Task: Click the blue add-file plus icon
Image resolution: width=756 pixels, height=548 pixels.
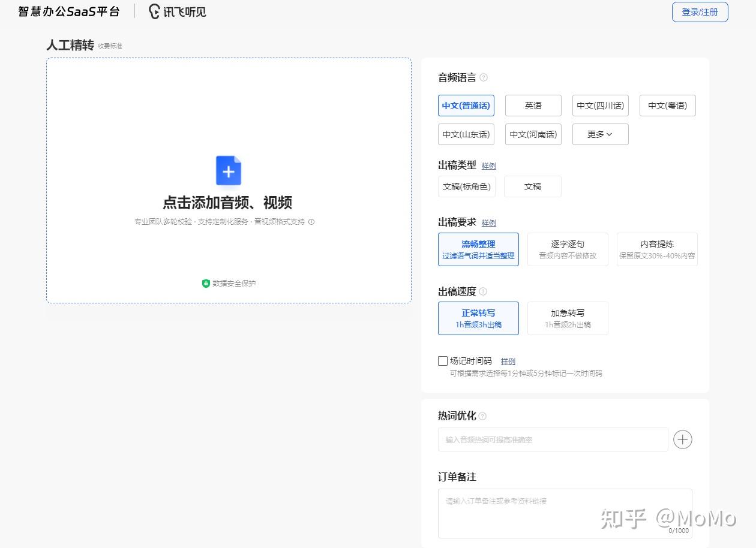Action: click(x=229, y=171)
